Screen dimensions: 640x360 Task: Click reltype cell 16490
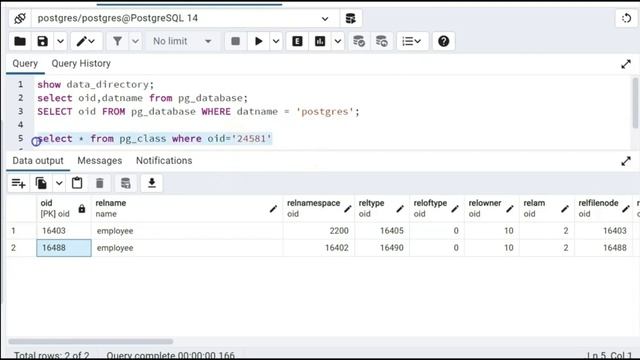click(x=382, y=248)
